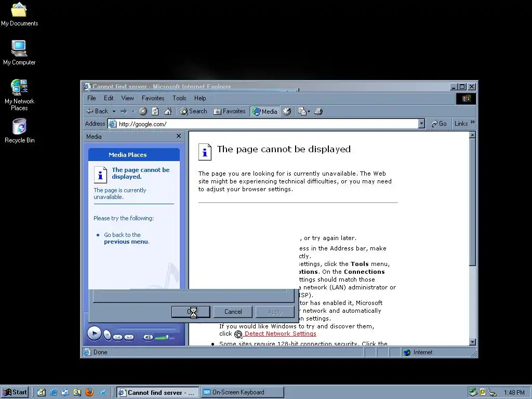Click the first Quick Launch icon after Start
Viewport: 532px width, 399px height.
point(42,393)
